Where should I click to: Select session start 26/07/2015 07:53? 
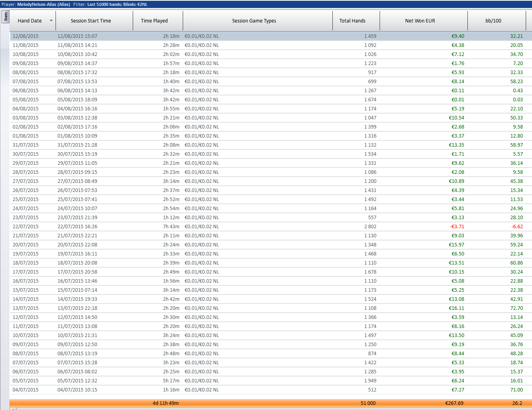point(77,190)
